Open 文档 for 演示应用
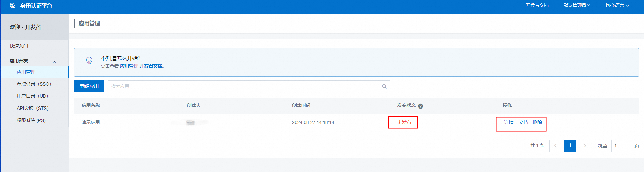The image size is (644, 172). (523, 122)
